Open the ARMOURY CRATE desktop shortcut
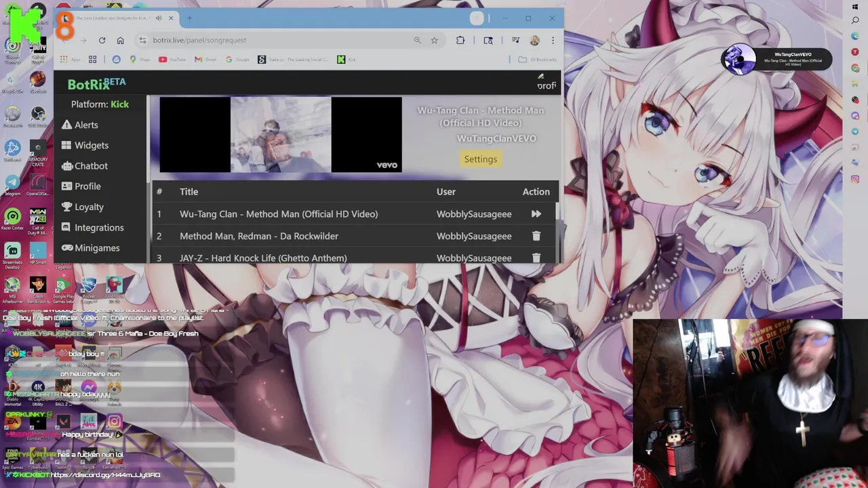The height and width of the screenshot is (488, 868). 38,152
